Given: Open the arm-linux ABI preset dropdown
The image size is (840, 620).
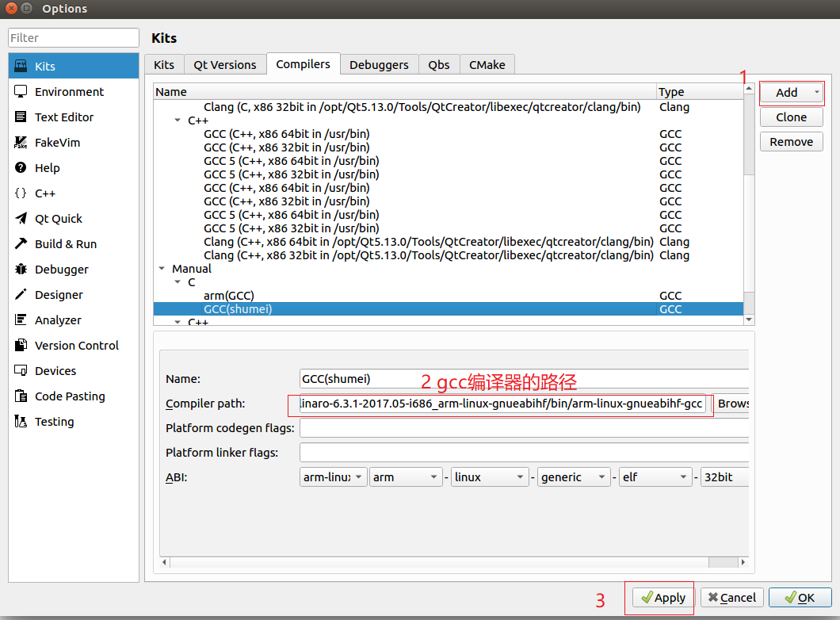Looking at the screenshot, I should [x=333, y=477].
